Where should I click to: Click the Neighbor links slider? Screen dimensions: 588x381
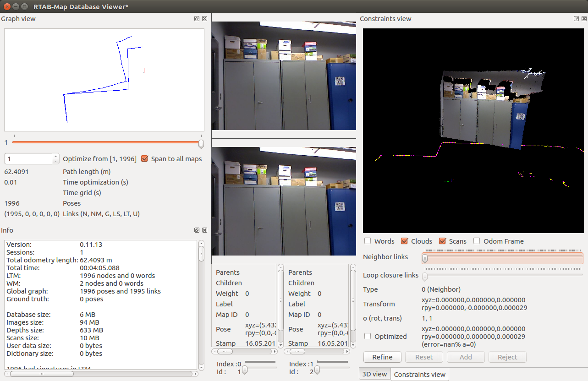503,259
